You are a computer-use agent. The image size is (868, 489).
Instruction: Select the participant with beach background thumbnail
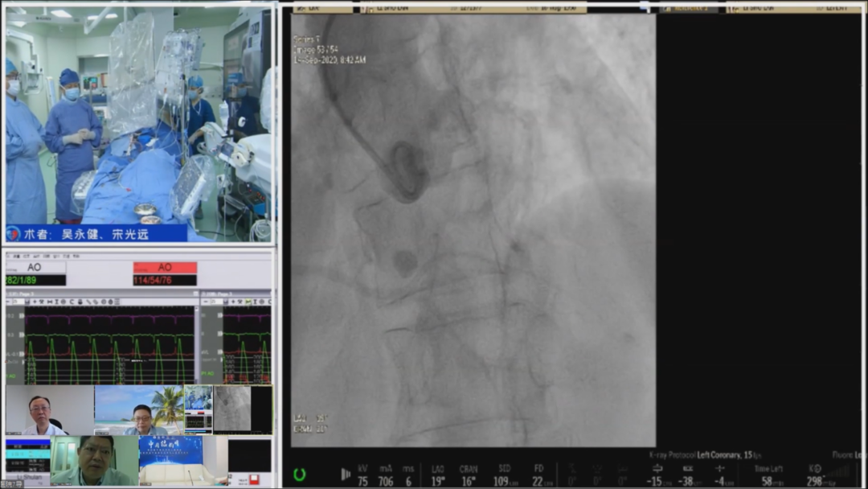click(139, 410)
